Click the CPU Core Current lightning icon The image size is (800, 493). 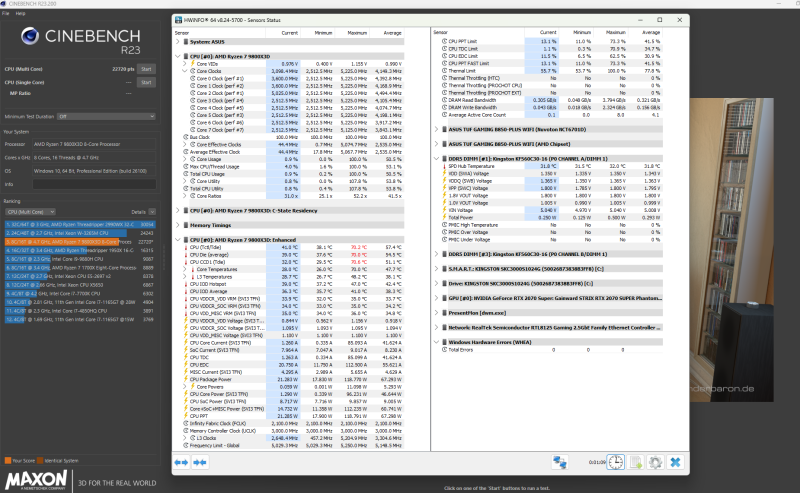(186, 342)
